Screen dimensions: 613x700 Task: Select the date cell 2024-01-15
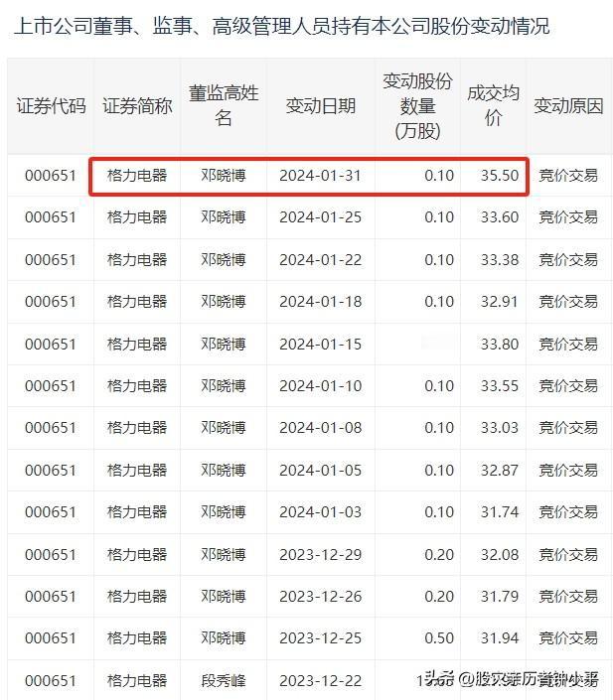pyautogui.click(x=320, y=345)
